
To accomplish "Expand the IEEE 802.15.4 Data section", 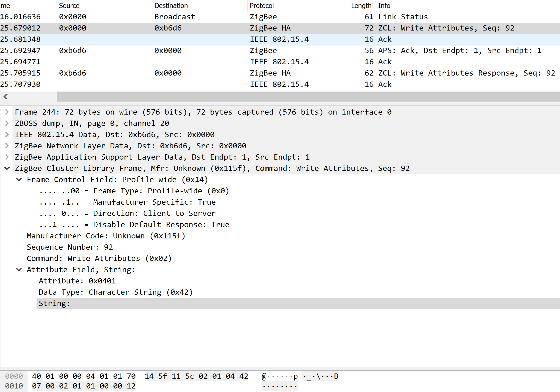I will coord(7,135).
